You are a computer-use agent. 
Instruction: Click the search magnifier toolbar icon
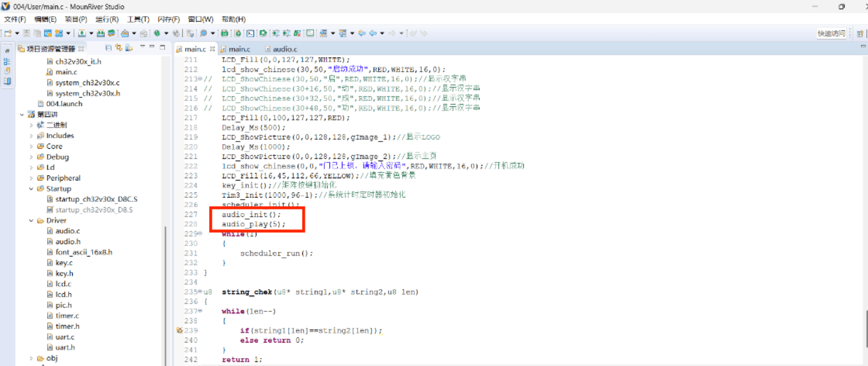click(203, 33)
